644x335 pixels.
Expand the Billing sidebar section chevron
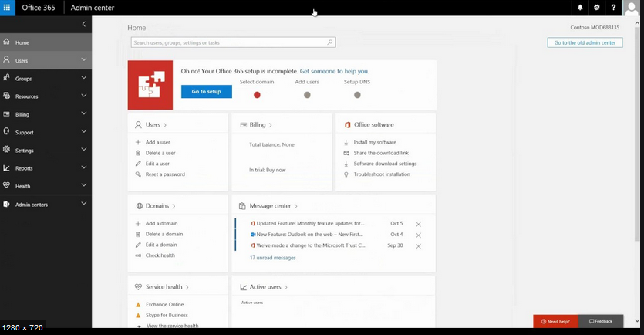84,113
